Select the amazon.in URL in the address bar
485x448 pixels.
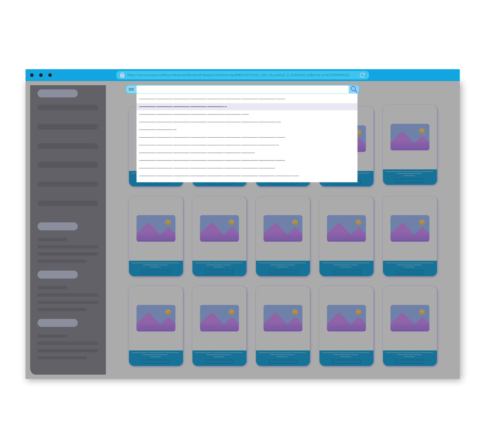238,75
